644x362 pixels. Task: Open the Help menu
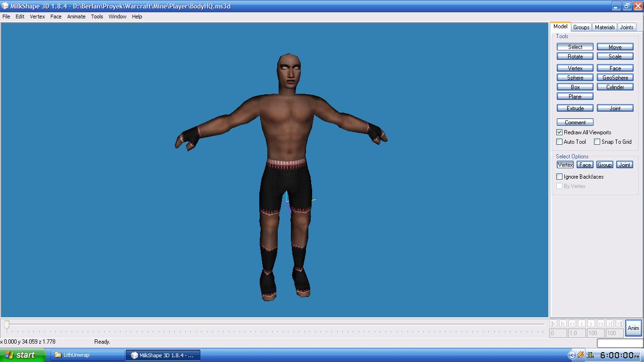pos(137,16)
